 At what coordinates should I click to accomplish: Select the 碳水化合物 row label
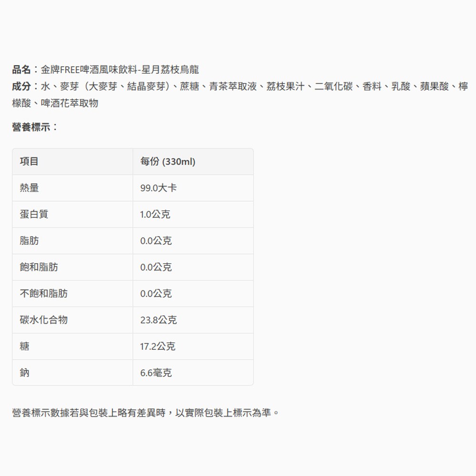(x=44, y=320)
